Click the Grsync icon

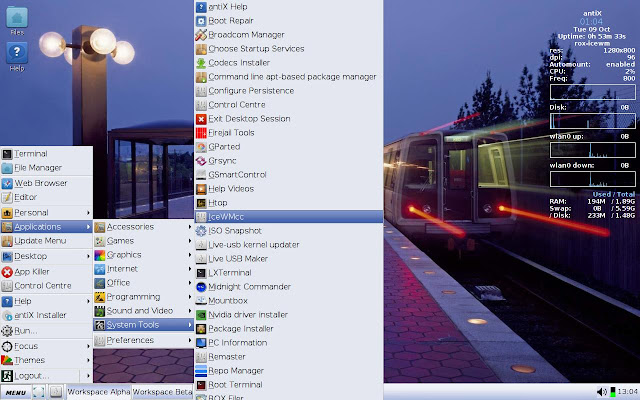pos(201,161)
